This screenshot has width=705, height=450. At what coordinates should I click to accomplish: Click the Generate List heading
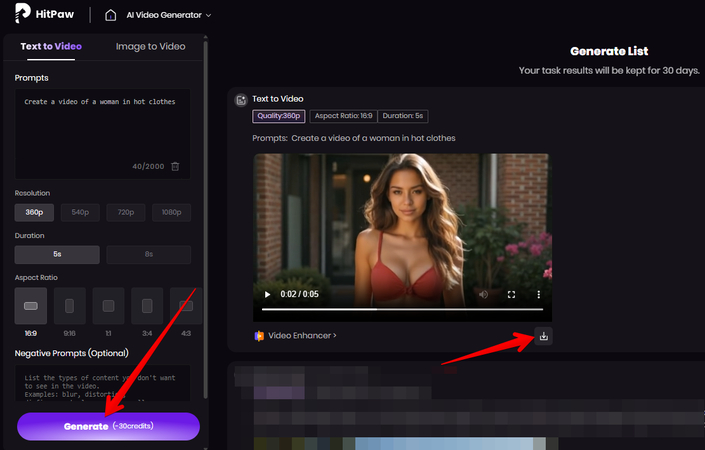[609, 51]
